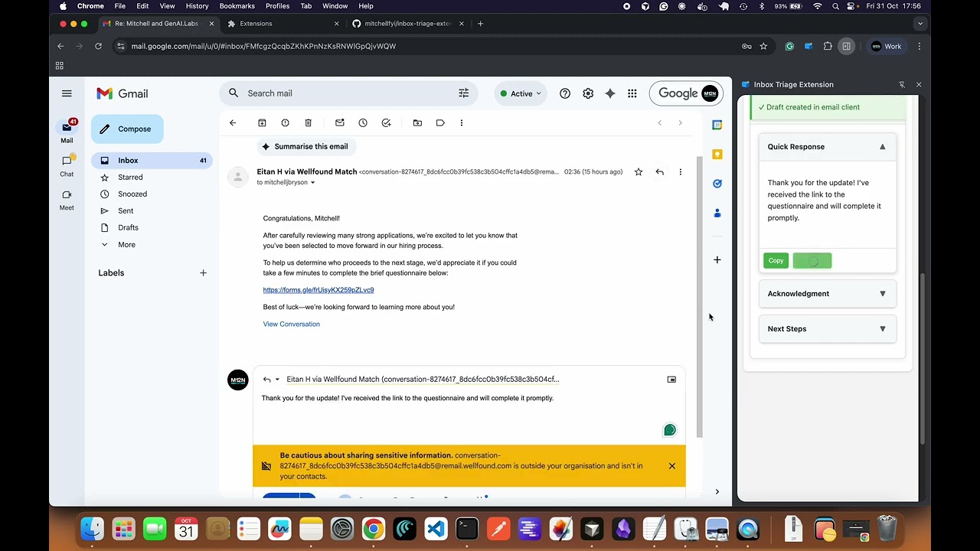Click the Compose button

127,129
